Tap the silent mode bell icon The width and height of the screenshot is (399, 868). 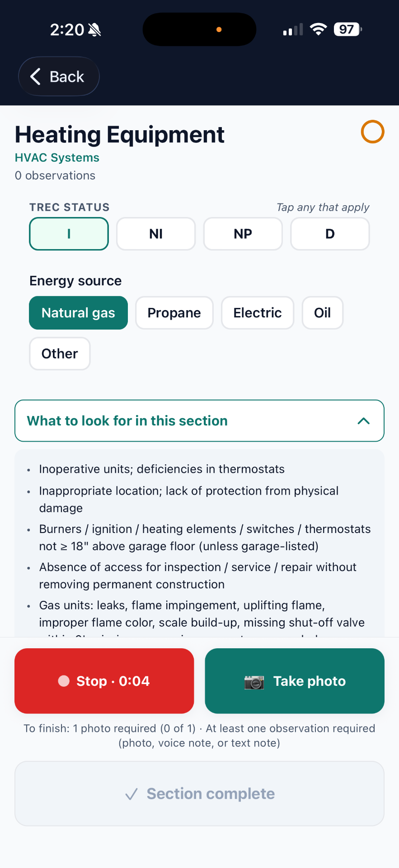tap(94, 30)
